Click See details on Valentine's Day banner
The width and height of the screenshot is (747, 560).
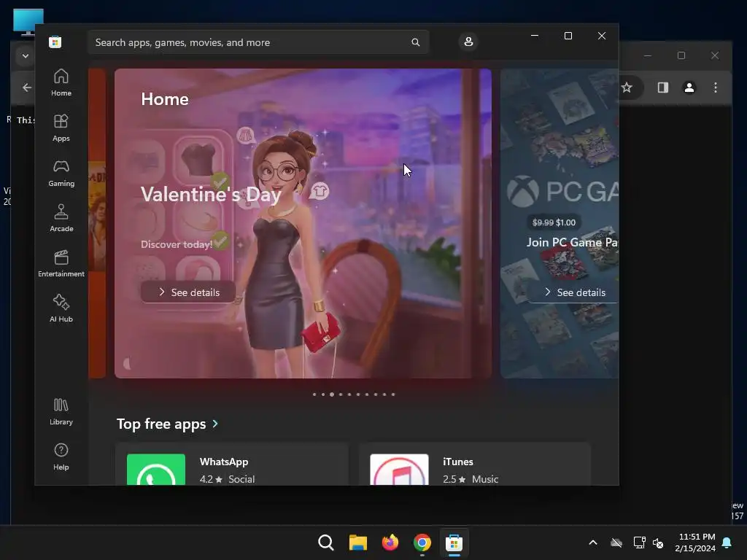[189, 292]
